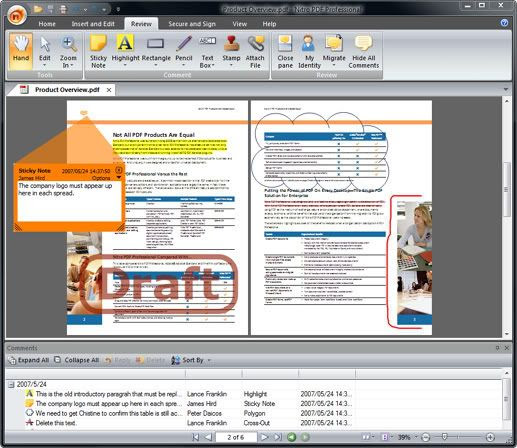Collapse the 2007/5/24 comment group
This screenshot has width=517, height=448.
click(11, 385)
